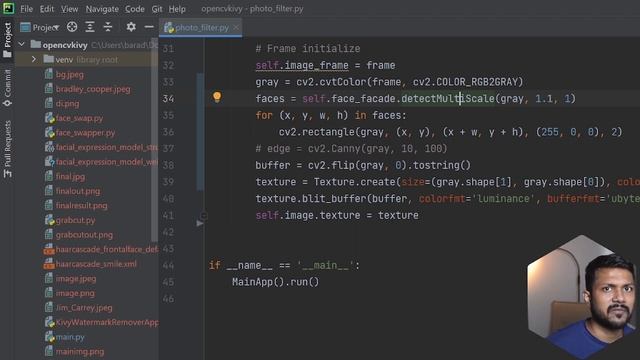Click the Python file icon of main.py

[x=49, y=337]
